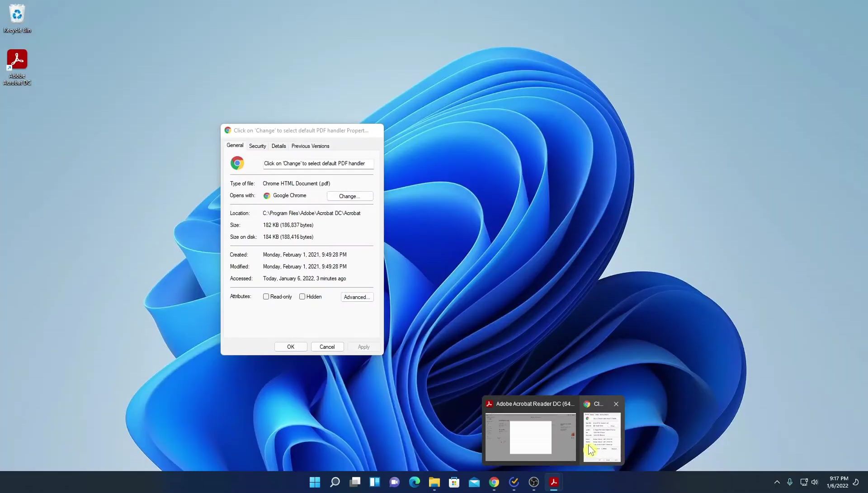
Task: Click Chrome icon in Properties title bar
Action: coord(228,130)
